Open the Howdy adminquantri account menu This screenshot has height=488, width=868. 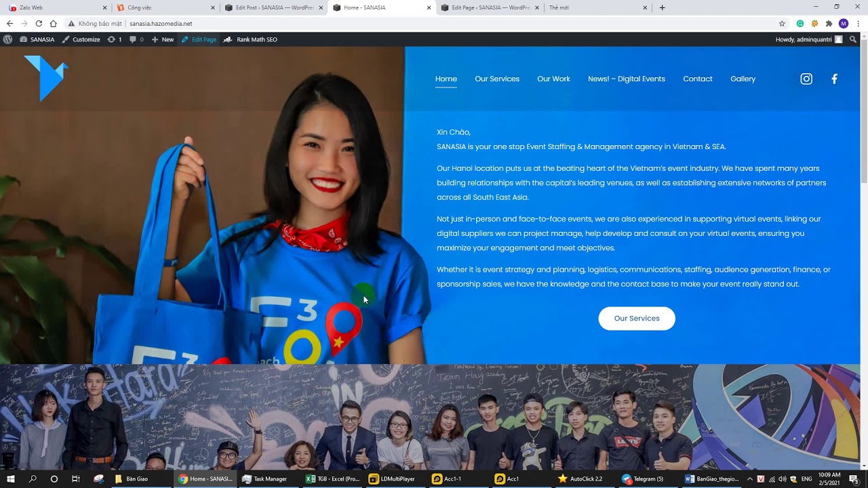pos(808,39)
